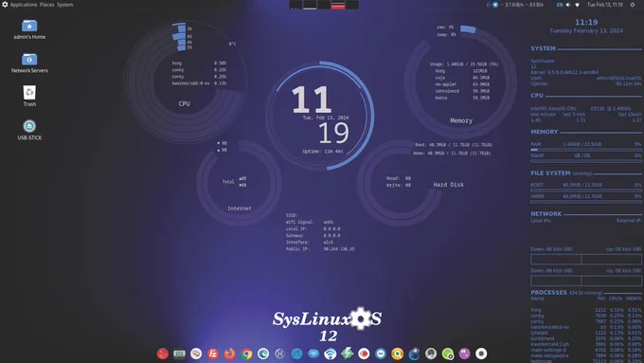644x363 pixels.
Task: Open the yellow magnifier dock icon
Action: pos(397,354)
